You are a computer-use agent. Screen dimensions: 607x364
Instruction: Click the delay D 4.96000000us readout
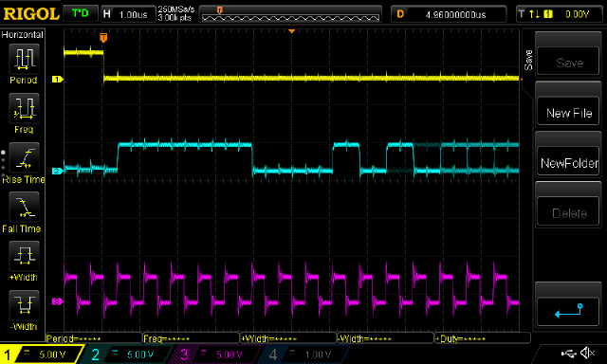449,14
